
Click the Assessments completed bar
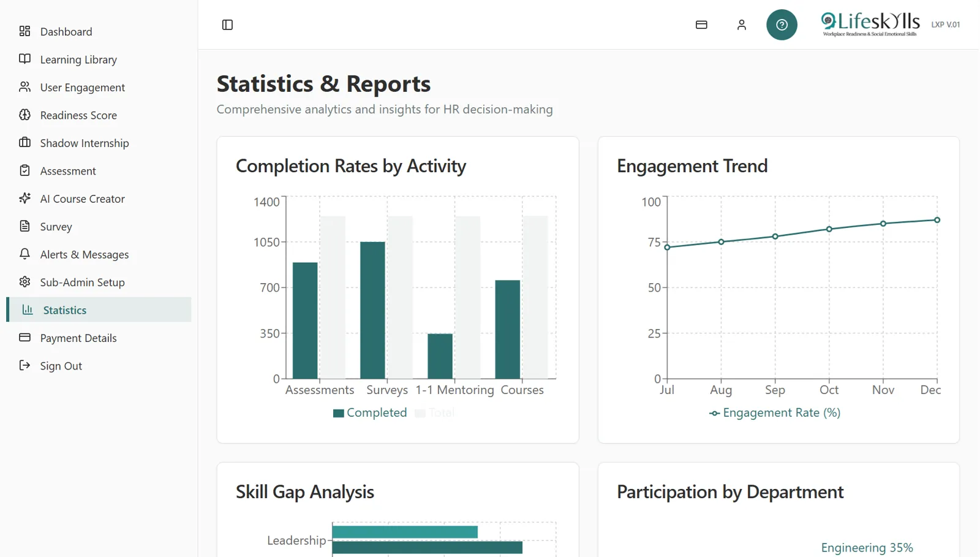click(305, 320)
